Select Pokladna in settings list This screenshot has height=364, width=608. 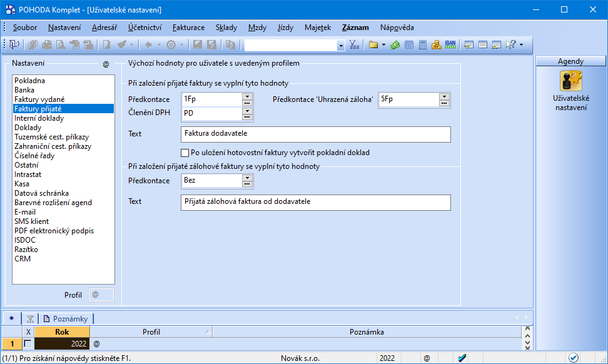(x=30, y=81)
